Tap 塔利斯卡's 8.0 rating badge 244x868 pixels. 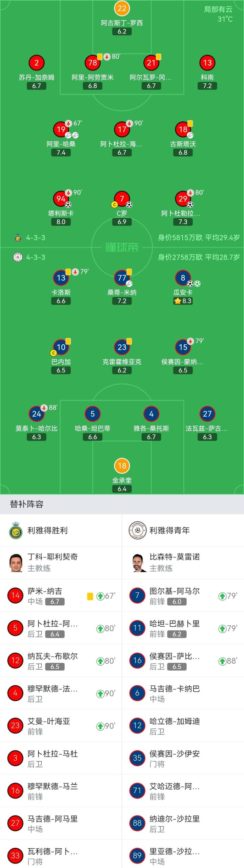tap(61, 222)
